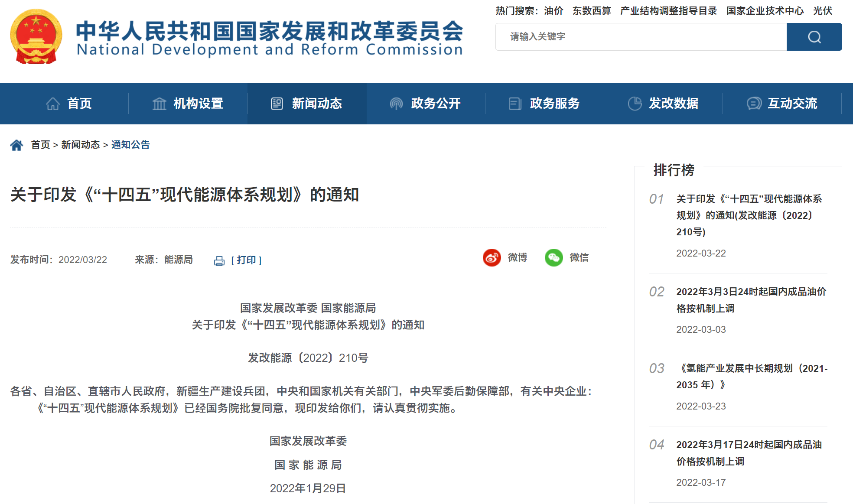The image size is (853, 504).
Task: Click the breadcrumb home icon
Action: 16,145
